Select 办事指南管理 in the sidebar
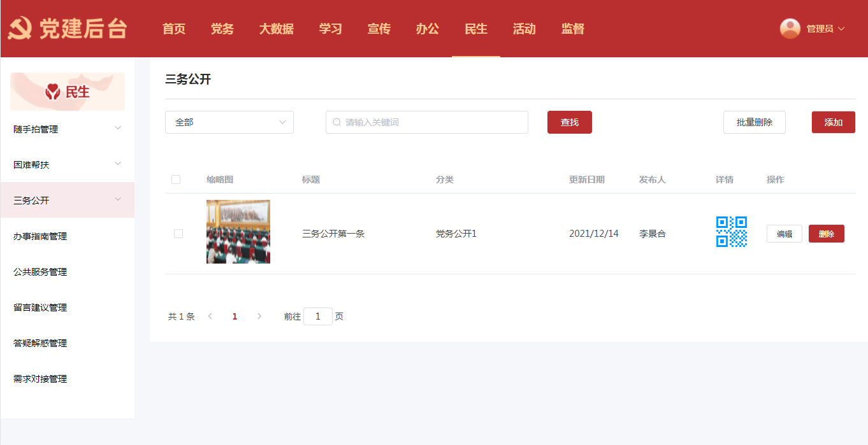Screen dimensions: 868x445 click(x=40, y=236)
